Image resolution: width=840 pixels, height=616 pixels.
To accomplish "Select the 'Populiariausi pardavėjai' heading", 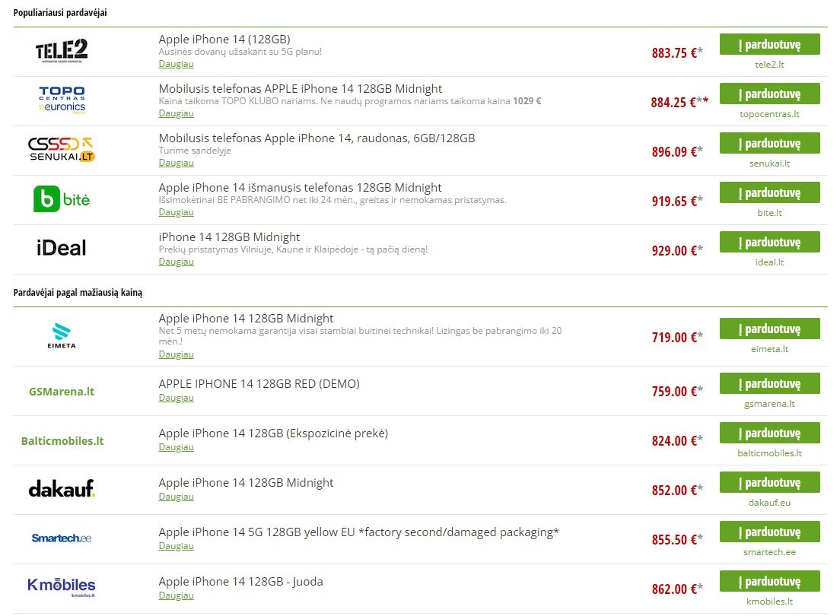I will pos(60,12).
